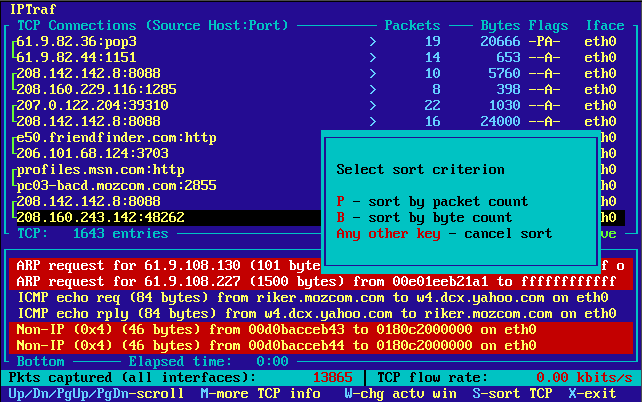This screenshot has width=642, height=402.
Task: Click the 208.160.229.116:1285 connection row
Action: pyautogui.click(x=96, y=89)
